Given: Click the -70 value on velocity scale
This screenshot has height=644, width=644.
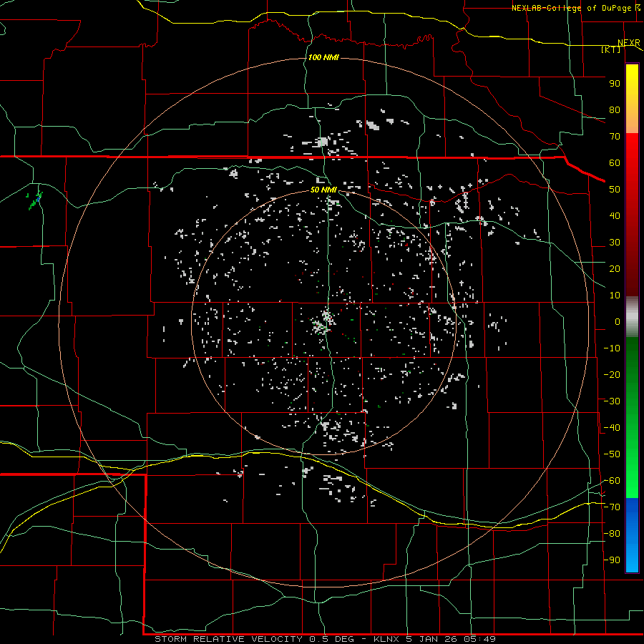Looking at the screenshot, I should click(x=612, y=507).
